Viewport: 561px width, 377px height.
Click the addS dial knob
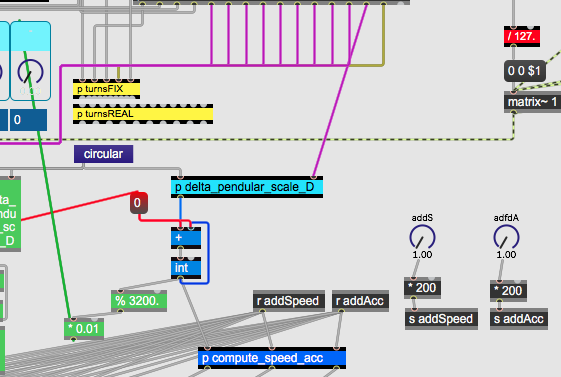[422, 238]
